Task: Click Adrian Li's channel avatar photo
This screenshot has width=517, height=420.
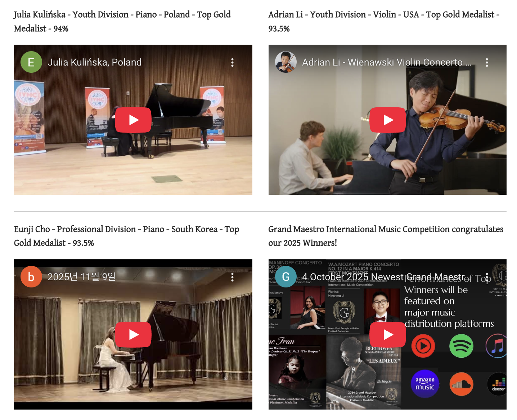Action: [286, 62]
